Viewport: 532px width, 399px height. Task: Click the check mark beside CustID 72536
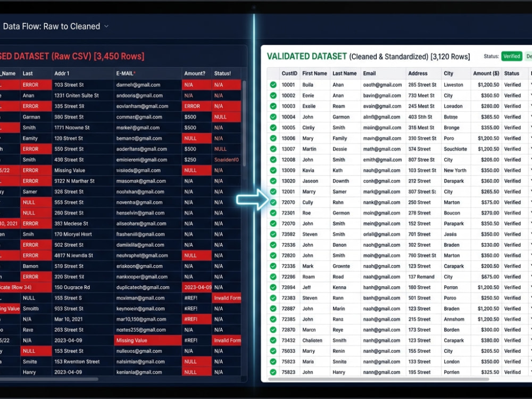(x=273, y=245)
